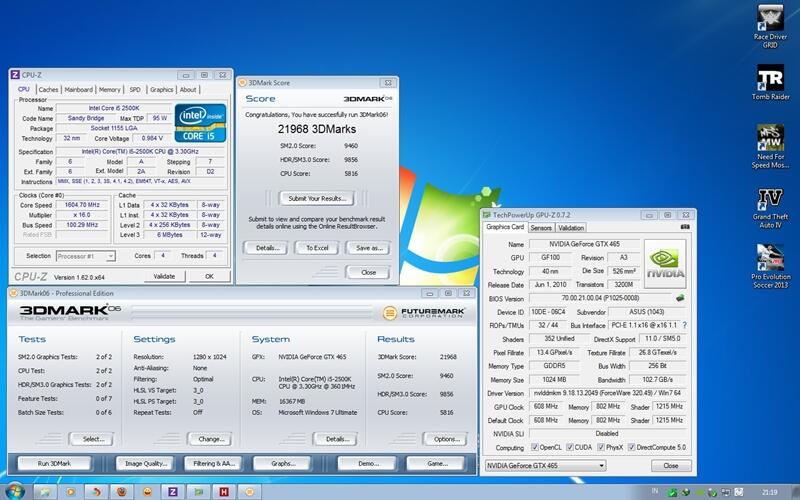This screenshot has height=500, width=800.
Task: Click the GPU-Z BIOS Version field
Action: (600, 298)
